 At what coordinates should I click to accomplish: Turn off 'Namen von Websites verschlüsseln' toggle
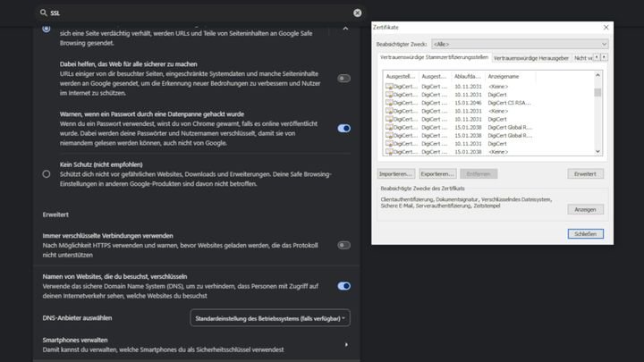click(343, 286)
